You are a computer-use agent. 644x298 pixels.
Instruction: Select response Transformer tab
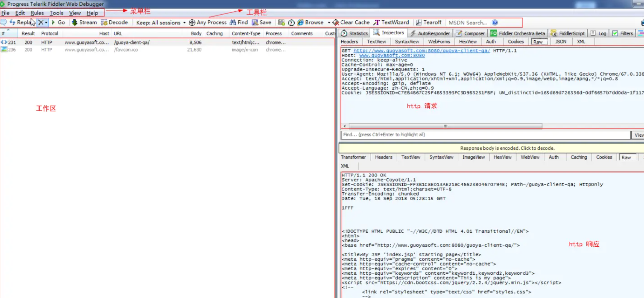353,157
